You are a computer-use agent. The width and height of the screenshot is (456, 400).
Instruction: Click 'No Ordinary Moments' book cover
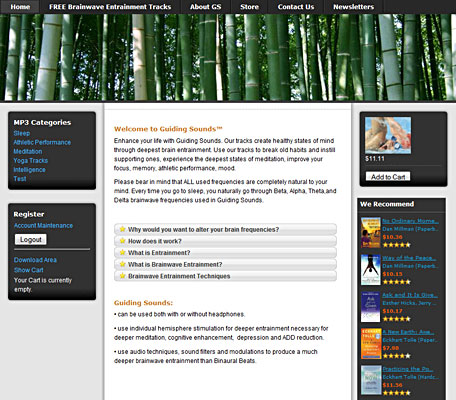(x=371, y=233)
